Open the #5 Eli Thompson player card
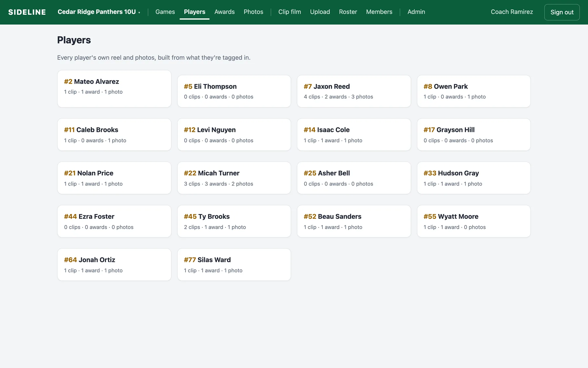 coord(234,91)
